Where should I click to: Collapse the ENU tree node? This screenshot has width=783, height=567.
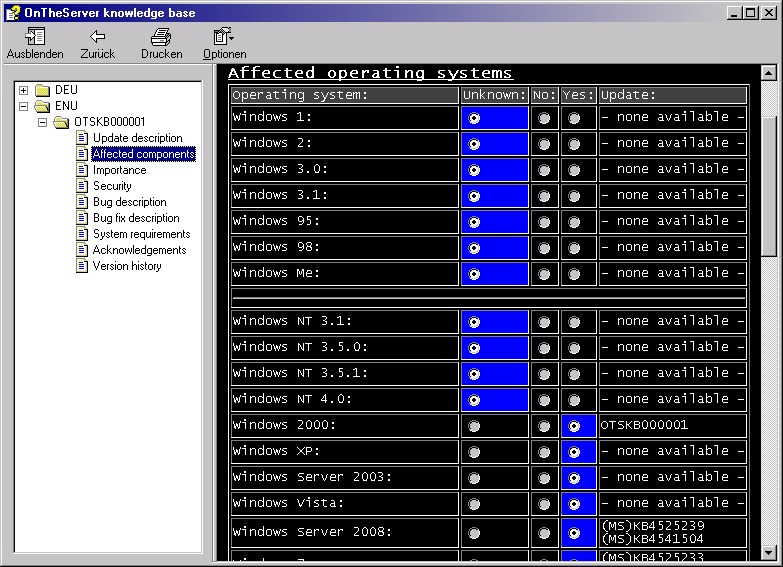(x=23, y=106)
